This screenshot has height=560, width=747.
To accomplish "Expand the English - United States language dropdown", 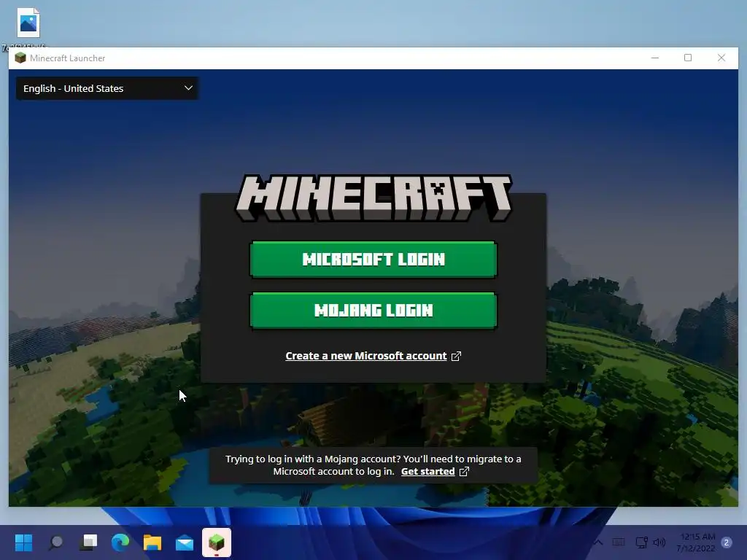I will [107, 88].
